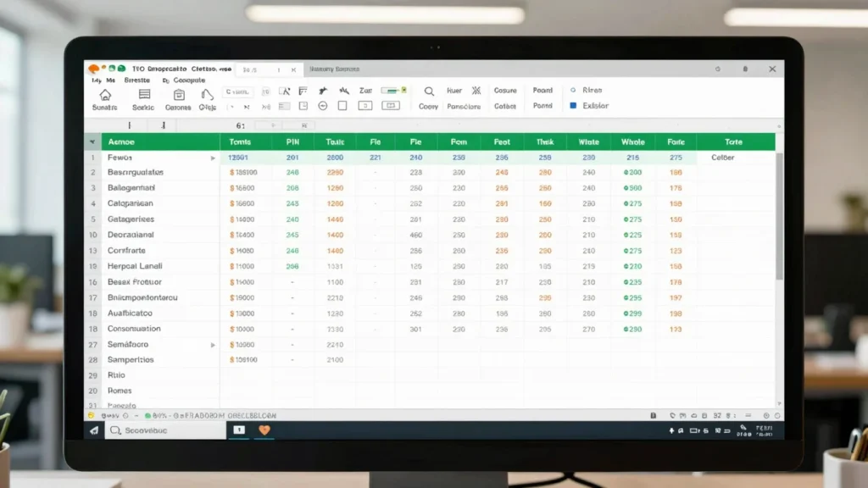Select the Cleje brush icon
The height and width of the screenshot is (488, 868).
click(x=207, y=95)
